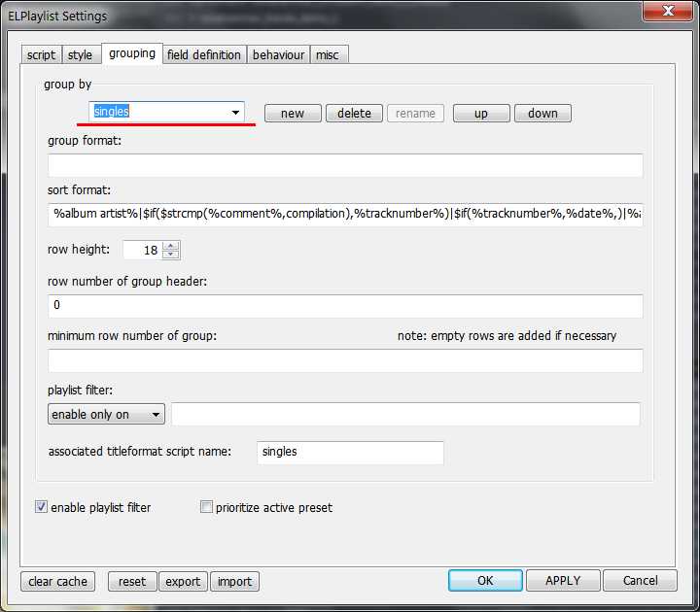Image resolution: width=700 pixels, height=612 pixels.
Task: Click into the group format field
Action: [x=345, y=165]
